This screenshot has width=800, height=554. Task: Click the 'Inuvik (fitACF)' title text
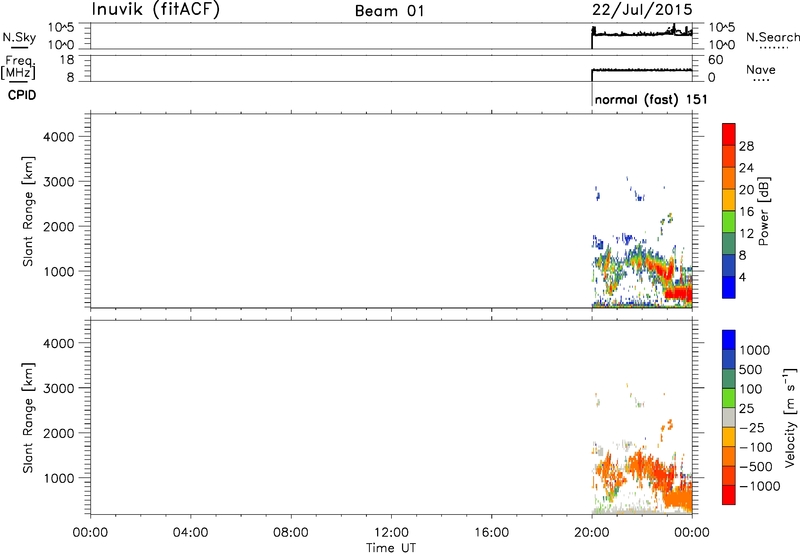click(156, 10)
